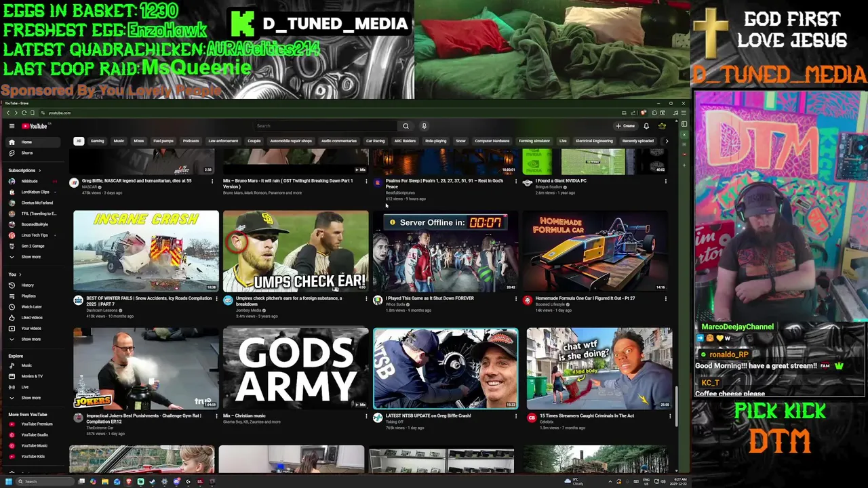Select the Podcasts filter chip
Image resolution: width=868 pixels, height=488 pixels.
pos(191,141)
